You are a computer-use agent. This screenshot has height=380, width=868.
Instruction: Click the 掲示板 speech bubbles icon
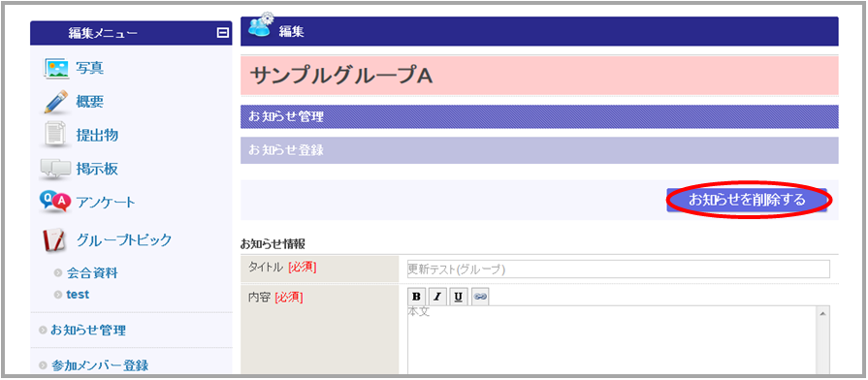click(x=55, y=170)
